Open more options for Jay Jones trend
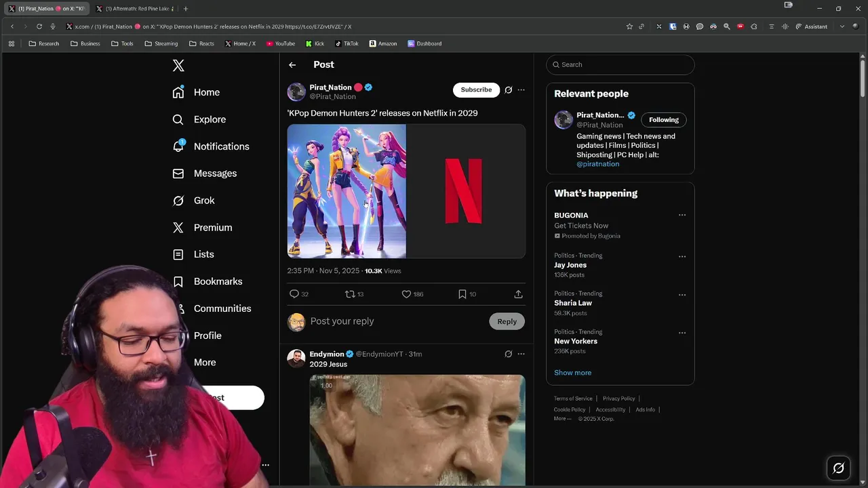Image resolution: width=868 pixels, height=488 pixels. (682, 257)
